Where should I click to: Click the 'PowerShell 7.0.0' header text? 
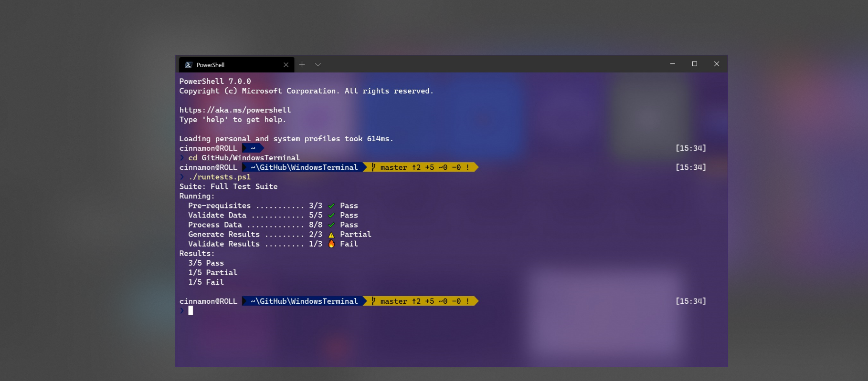(215, 82)
